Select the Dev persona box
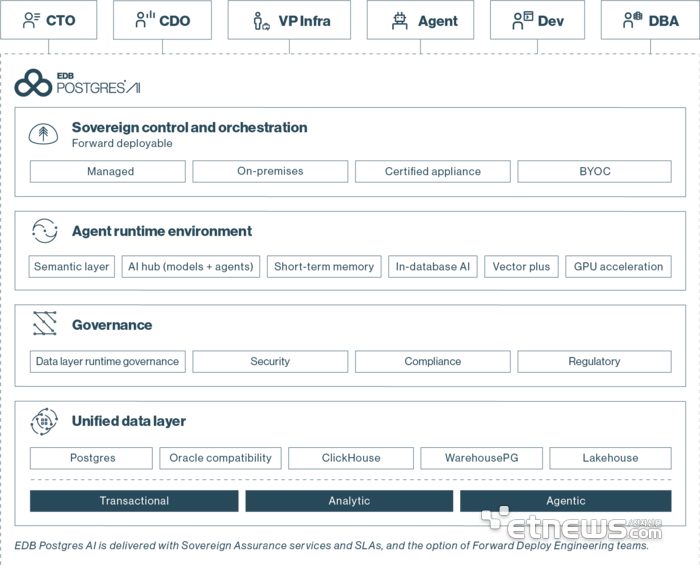Viewport: 700px width, 568px height. [538, 20]
